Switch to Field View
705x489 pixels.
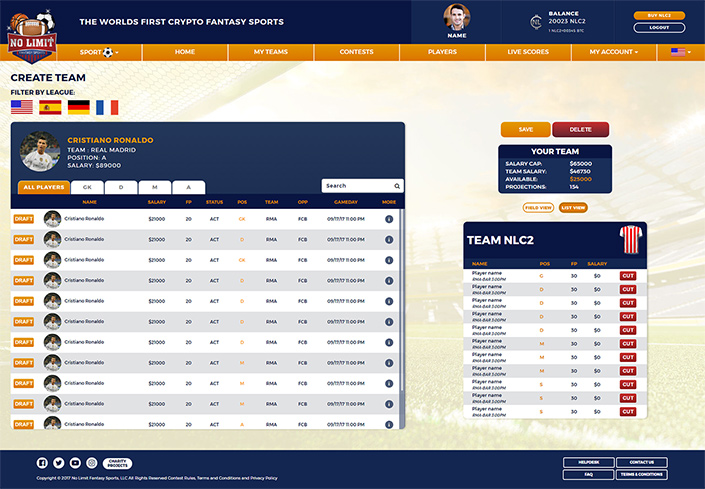(x=538, y=207)
